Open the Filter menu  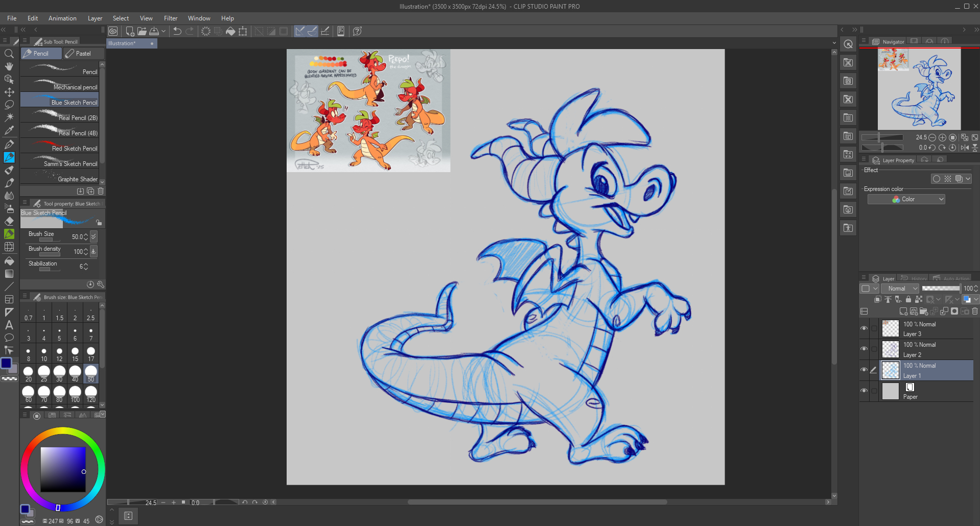170,18
